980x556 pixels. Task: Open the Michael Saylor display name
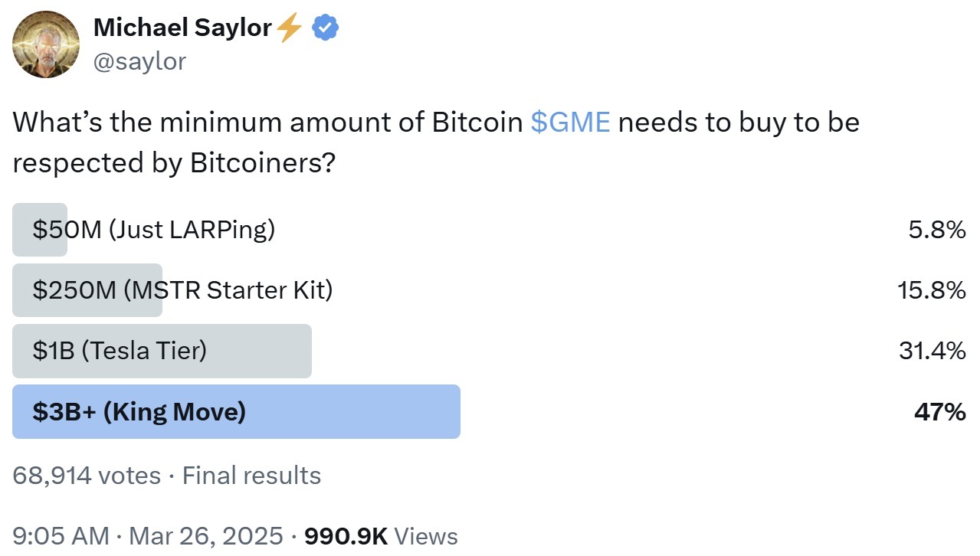coord(182,28)
